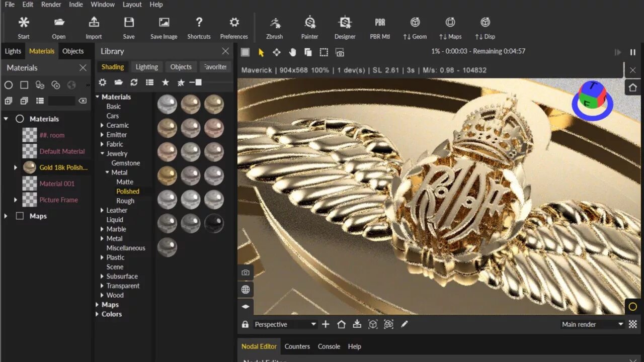Toggle the circle icon beside Materials tree root
The image size is (644, 362).
click(x=20, y=119)
